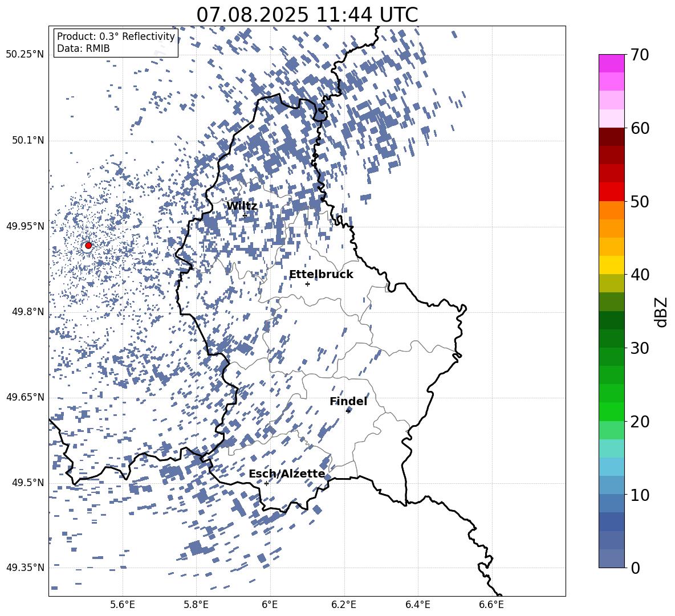Click the 6.6°E longitude label
Image resolution: width=675 pixels, height=616 pixels.
tap(491, 605)
